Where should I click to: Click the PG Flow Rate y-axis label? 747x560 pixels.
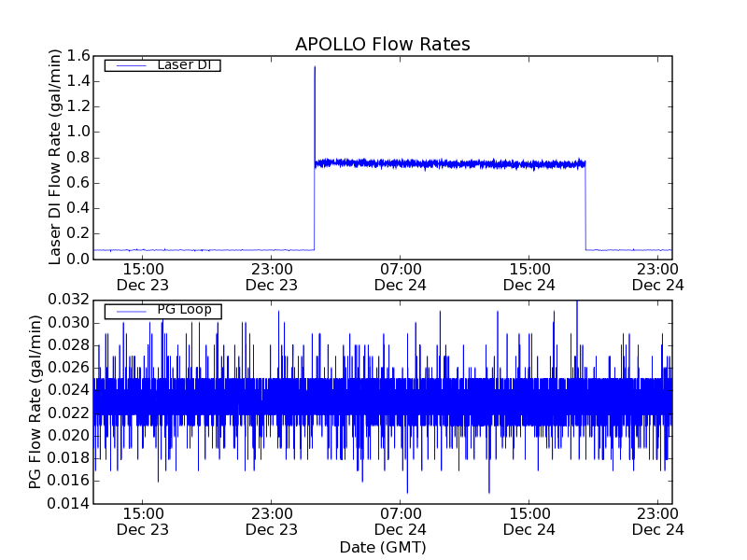[x=35, y=401]
